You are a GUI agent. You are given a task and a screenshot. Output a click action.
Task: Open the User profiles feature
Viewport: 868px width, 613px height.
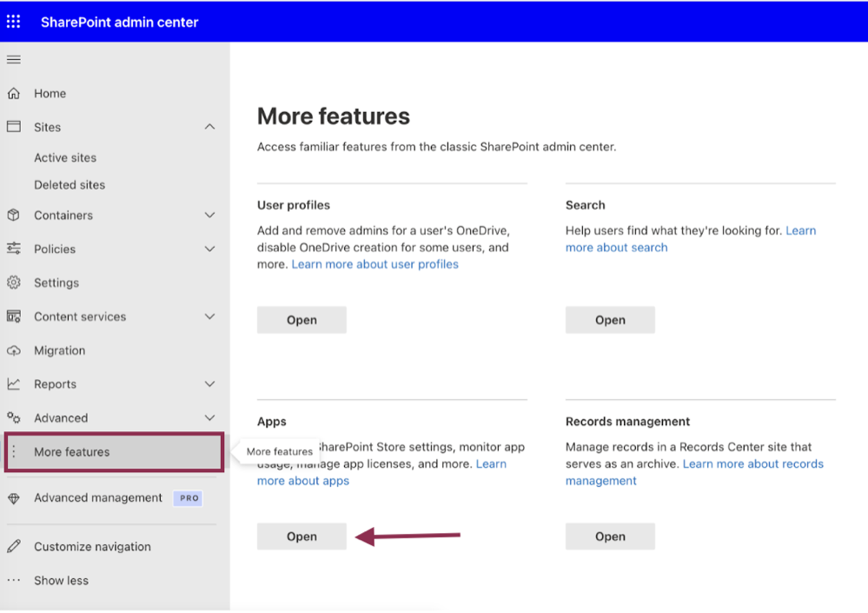pyautogui.click(x=301, y=319)
